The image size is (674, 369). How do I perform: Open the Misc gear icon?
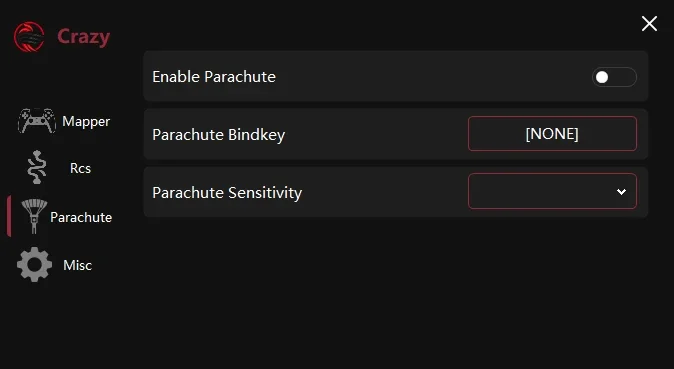34,264
